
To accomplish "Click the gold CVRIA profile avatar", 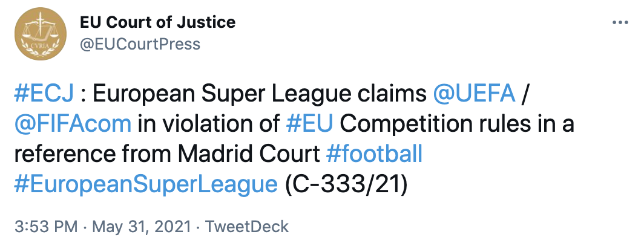I will click(39, 34).
